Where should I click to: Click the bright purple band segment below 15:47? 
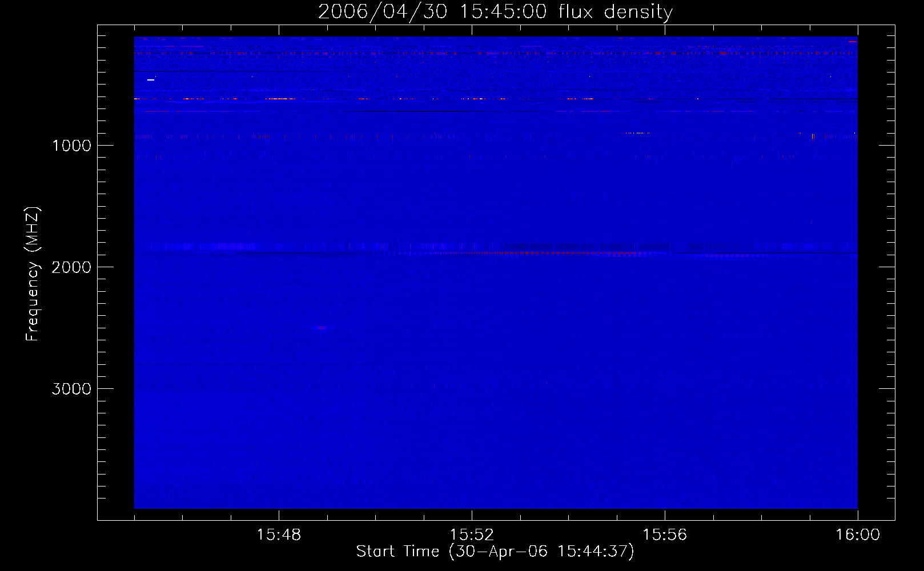pos(228,247)
